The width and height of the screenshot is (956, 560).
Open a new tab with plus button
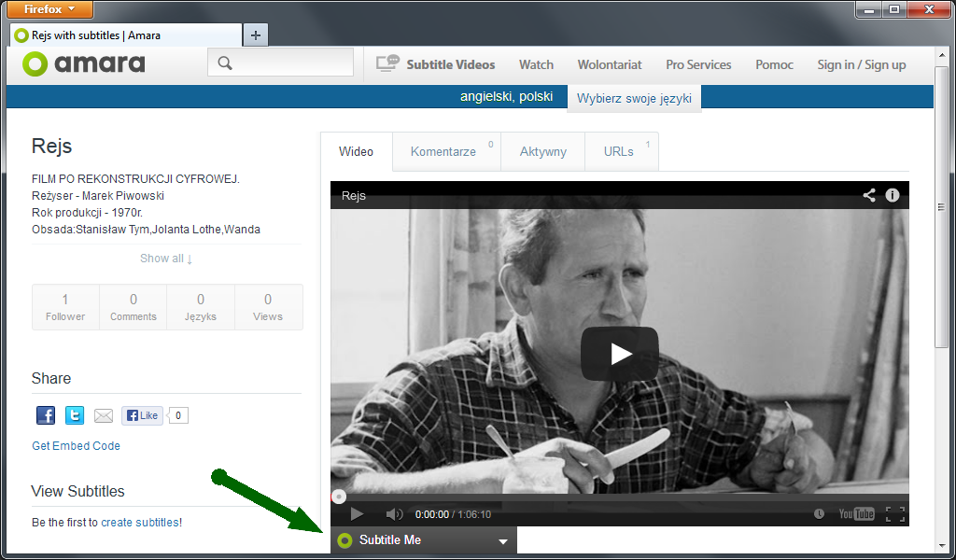(256, 35)
